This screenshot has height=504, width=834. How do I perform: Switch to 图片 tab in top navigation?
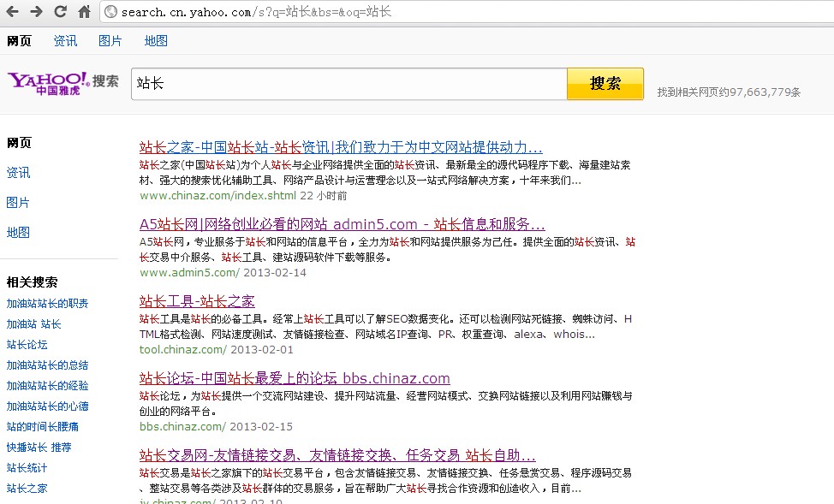click(x=110, y=41)
